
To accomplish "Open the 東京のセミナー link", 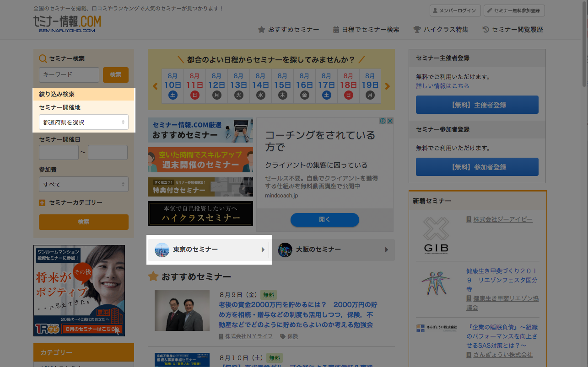I will click(x=210, y=250).
